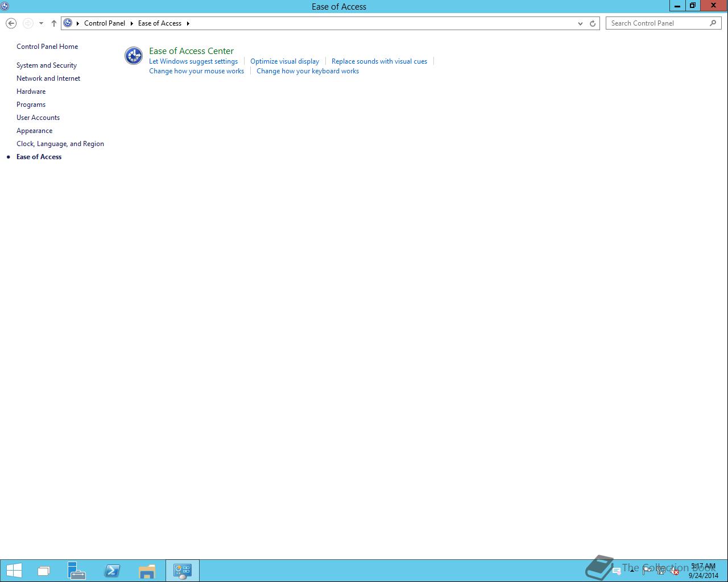Click Optimize visual display
Viewport: 728px width, 582px height.
coord(285,61)
